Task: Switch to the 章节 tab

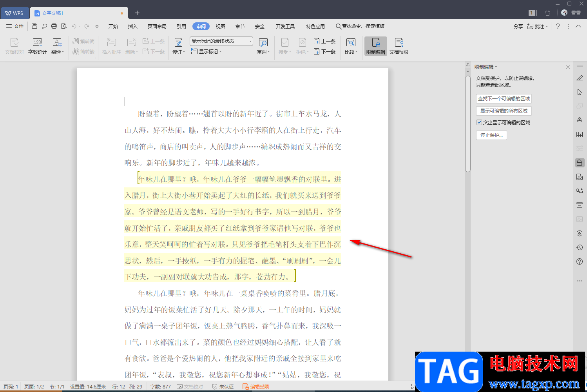Action: [x=240, y=26]
